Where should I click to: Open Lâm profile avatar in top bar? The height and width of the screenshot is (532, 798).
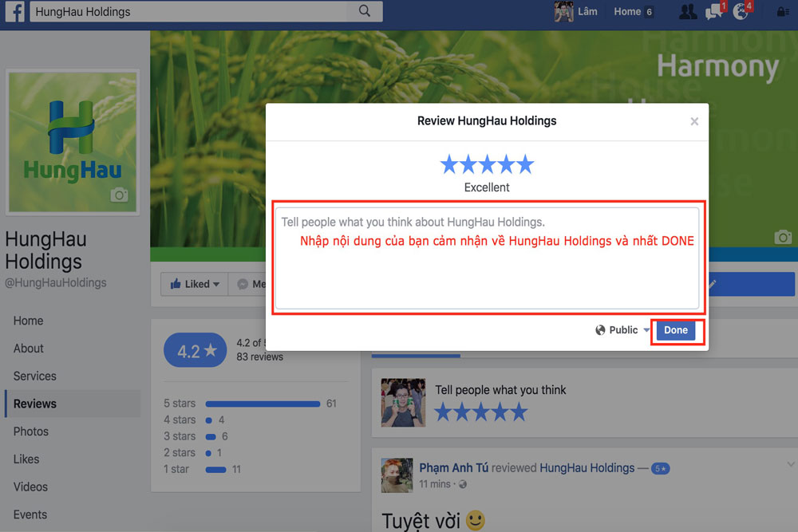pos(564,12)
